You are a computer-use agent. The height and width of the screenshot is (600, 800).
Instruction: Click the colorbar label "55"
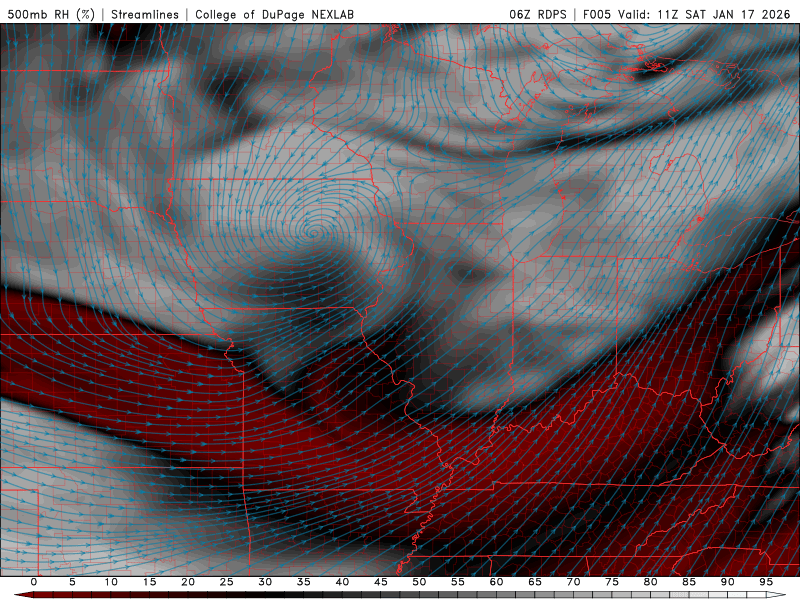coord(458,582)
